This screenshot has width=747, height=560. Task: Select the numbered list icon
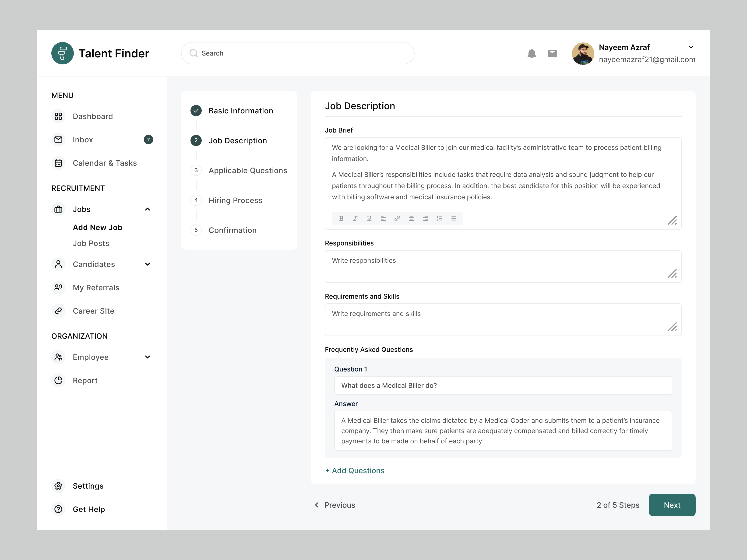pyautogui.click(x=439, y=218)
